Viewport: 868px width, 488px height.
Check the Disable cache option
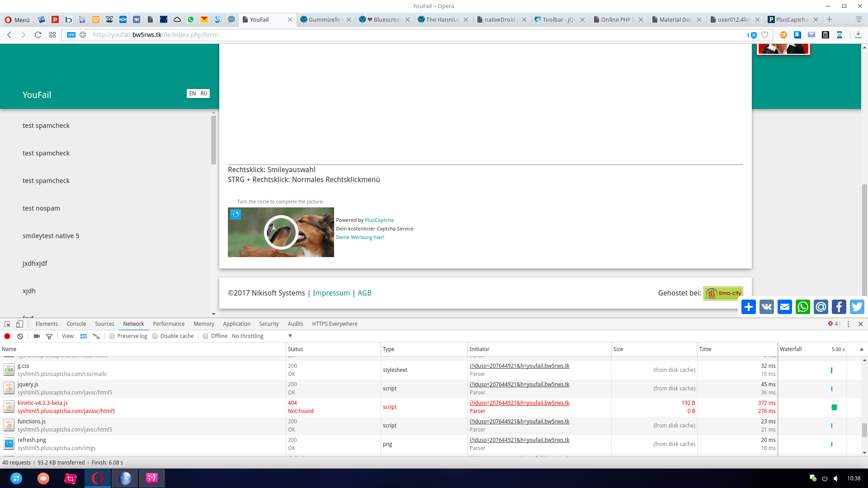coord(155,336)
